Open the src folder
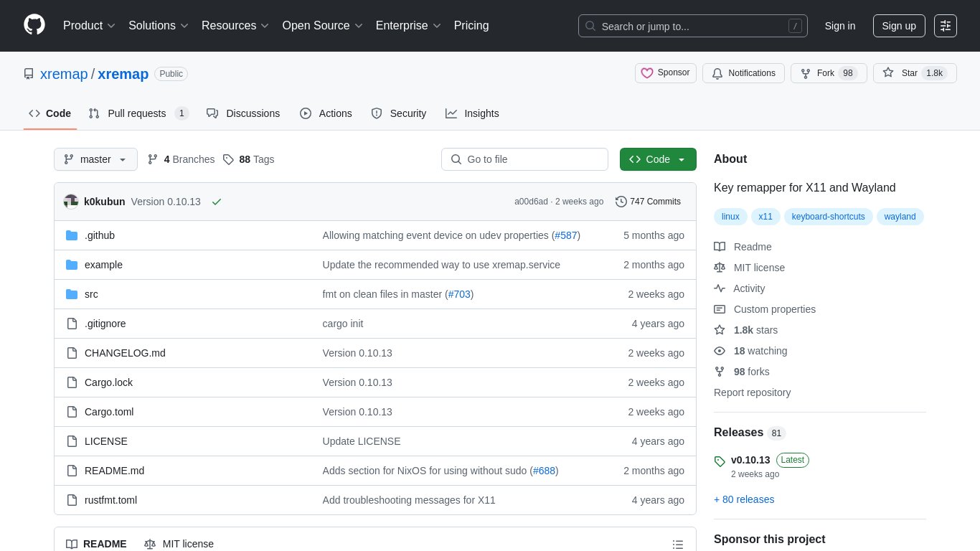Image resolution: width=980 pixels, height=551 pixels. (91, 294)
